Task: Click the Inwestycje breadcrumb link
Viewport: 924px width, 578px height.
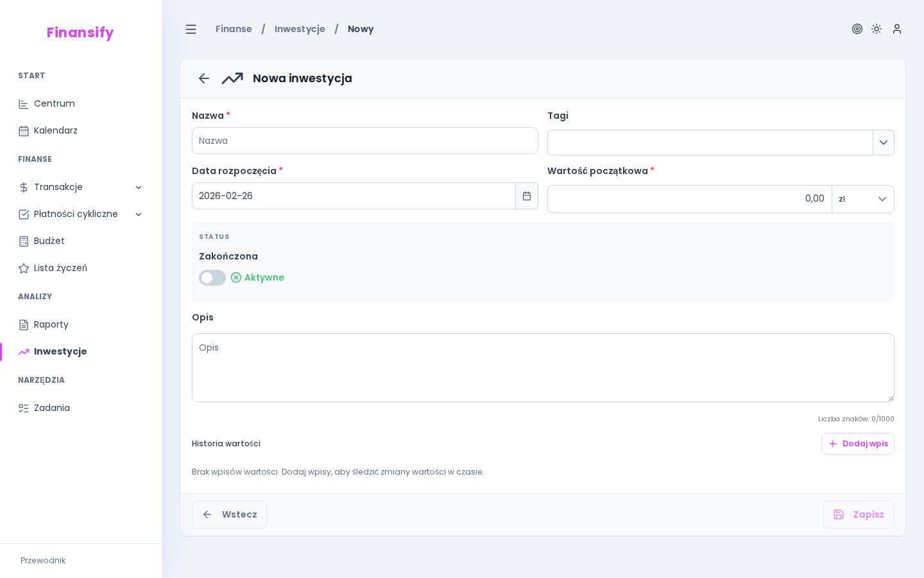Action: [300, 29]
